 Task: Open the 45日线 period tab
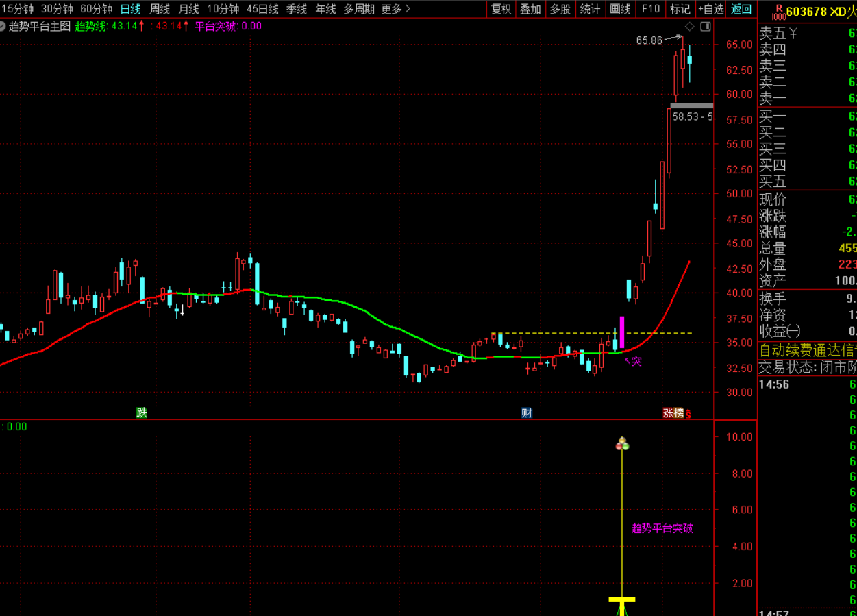click(x=262, y=9)
